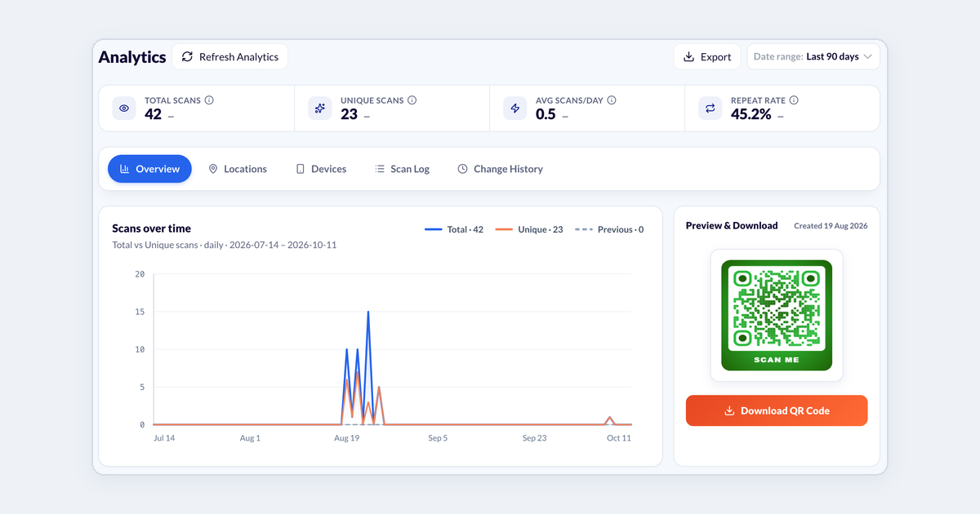Image resolution: width=980 pixels, height=514 pixels.
Task: Click the Sep 23 x-axis label
Action: coord(534,438)
